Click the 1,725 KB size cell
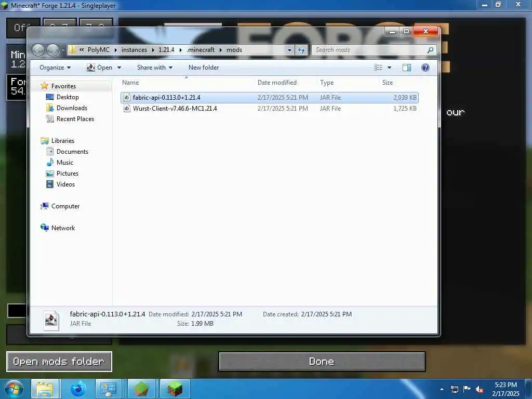Viewport: 532px width, 399px height. click(405, 108)
